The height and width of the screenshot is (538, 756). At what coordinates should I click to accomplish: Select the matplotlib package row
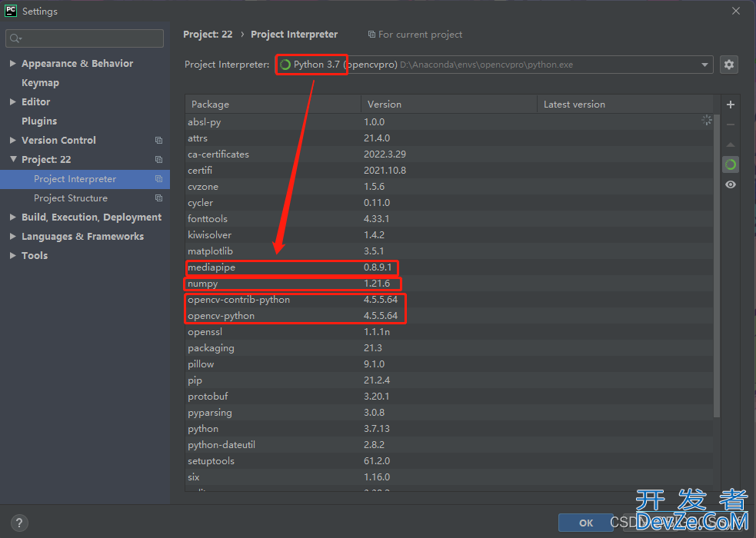(449, 251)
